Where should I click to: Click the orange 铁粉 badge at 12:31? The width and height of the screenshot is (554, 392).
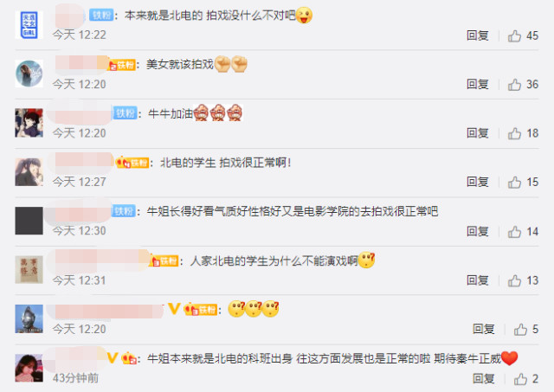pos(164,261)
